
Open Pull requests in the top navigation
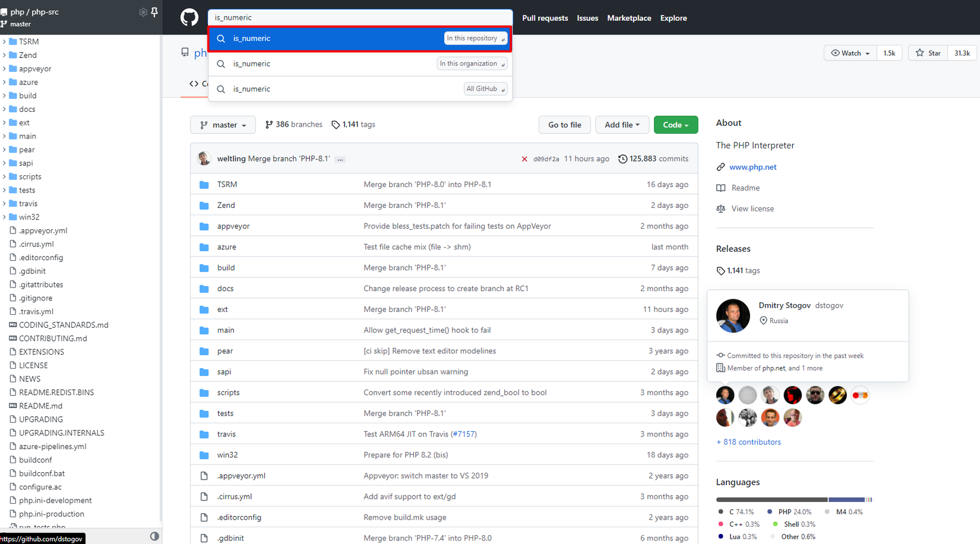(545, 18)
